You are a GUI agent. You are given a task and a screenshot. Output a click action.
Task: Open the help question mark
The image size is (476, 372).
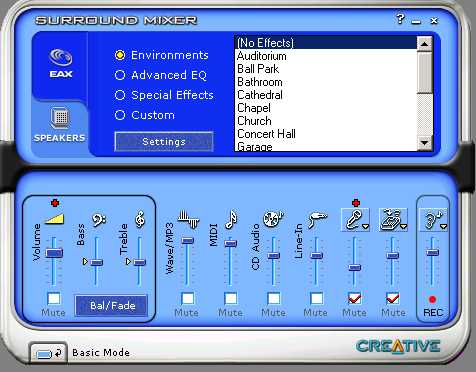click(400, 19)
